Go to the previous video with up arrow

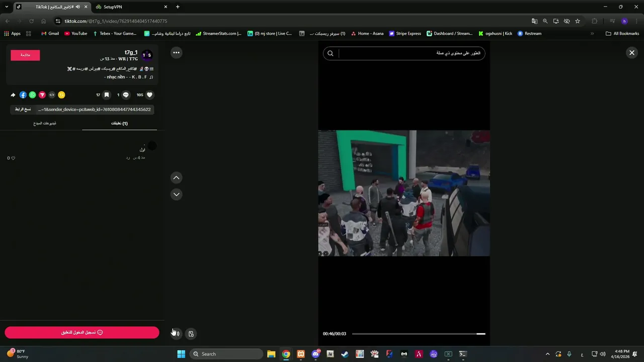point(176,177)
